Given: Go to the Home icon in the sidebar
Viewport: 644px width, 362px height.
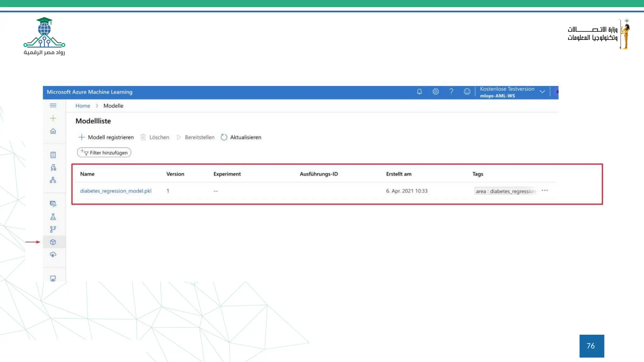Looking at the screenshot, I should click(x=53, y=131).
